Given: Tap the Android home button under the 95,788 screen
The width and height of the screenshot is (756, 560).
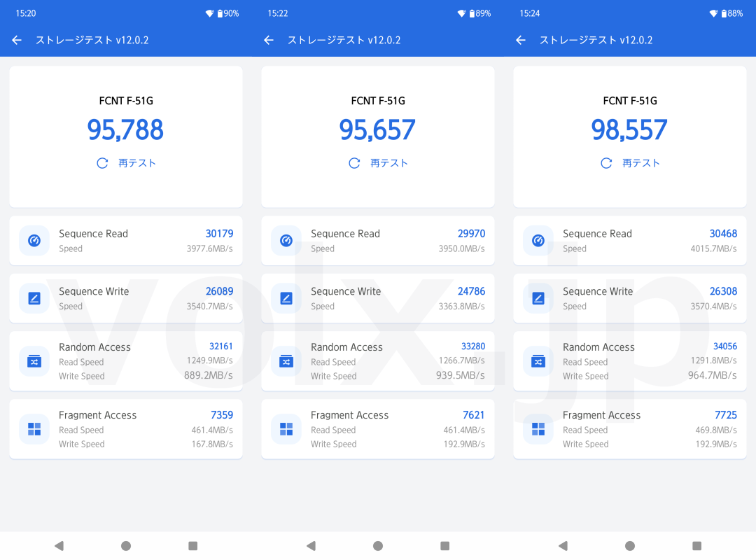Looking at the screenshot, I should [x=126, y=545].
